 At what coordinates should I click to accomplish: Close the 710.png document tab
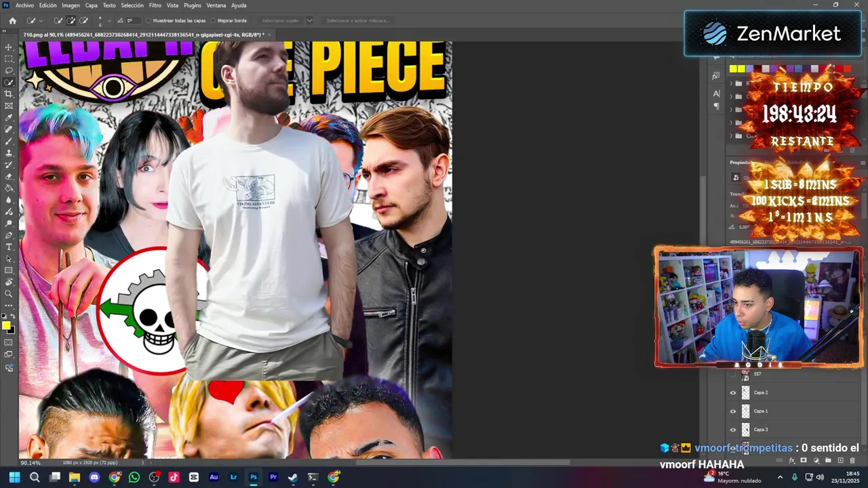pyautogui.click(x=269, y=35)
